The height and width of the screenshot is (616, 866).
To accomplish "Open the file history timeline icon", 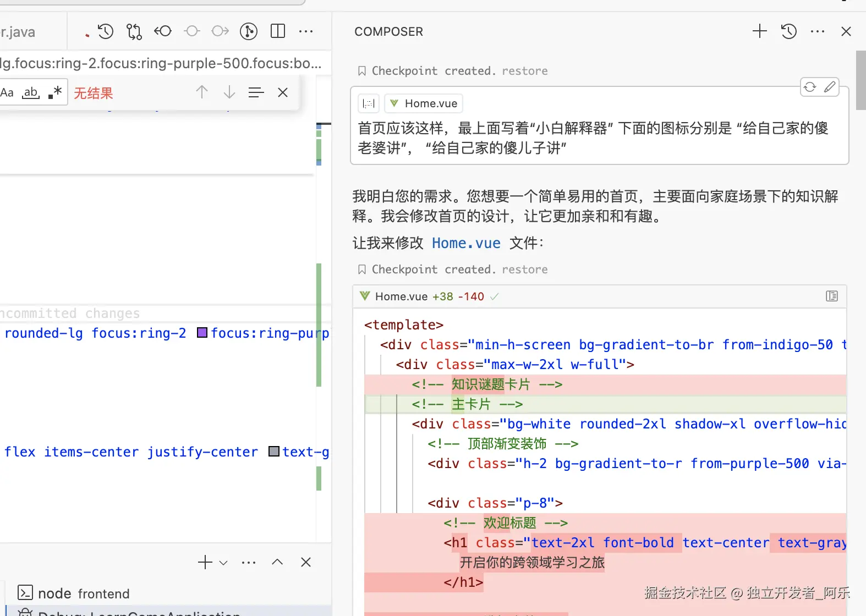I will pyautogui.click(x=106, y=31).
